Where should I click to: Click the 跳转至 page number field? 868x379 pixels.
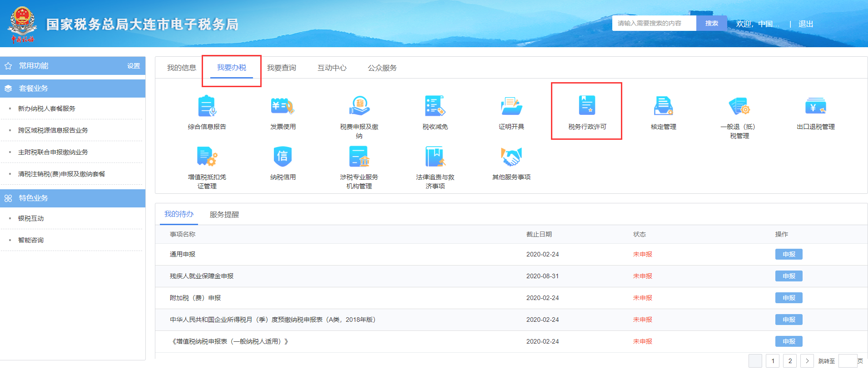848,361
